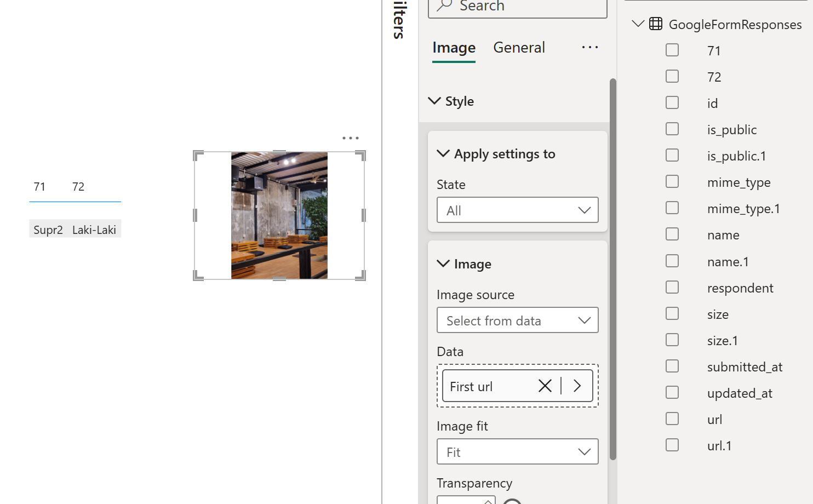Screen dimensions: 813x504
Task: Tick the url field checkbox
Action: click(x=672, y=419)
